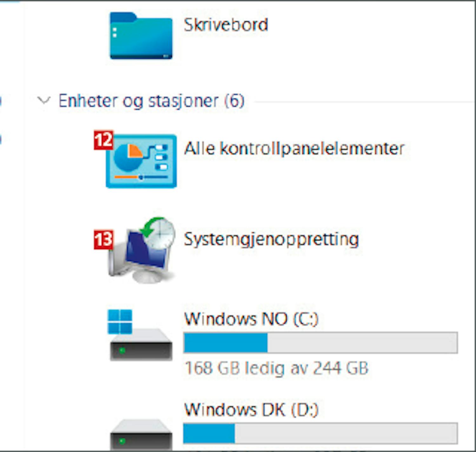Image resolution: width=476 pixels, height=452 pixels.
Task: Open the Alle kontrollpanelelementer control panel icon
Action: (142, 161)
